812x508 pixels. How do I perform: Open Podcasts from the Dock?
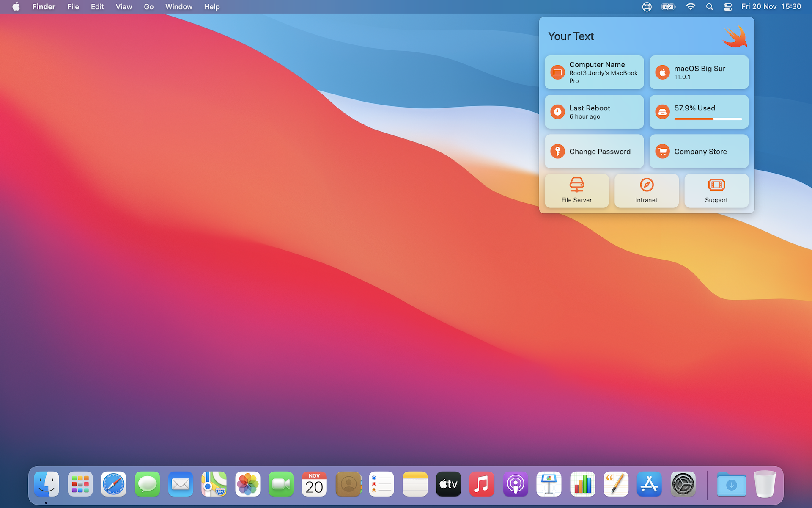(x=515, y=484)
